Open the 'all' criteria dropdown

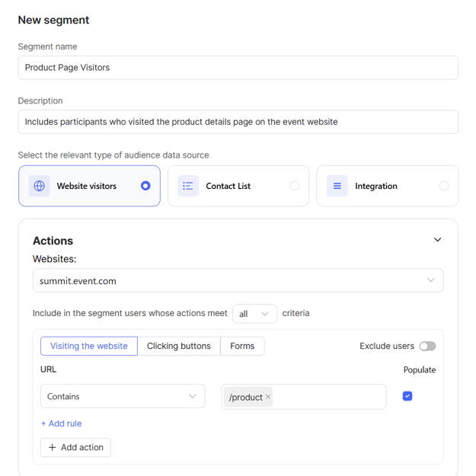(254, 314)
